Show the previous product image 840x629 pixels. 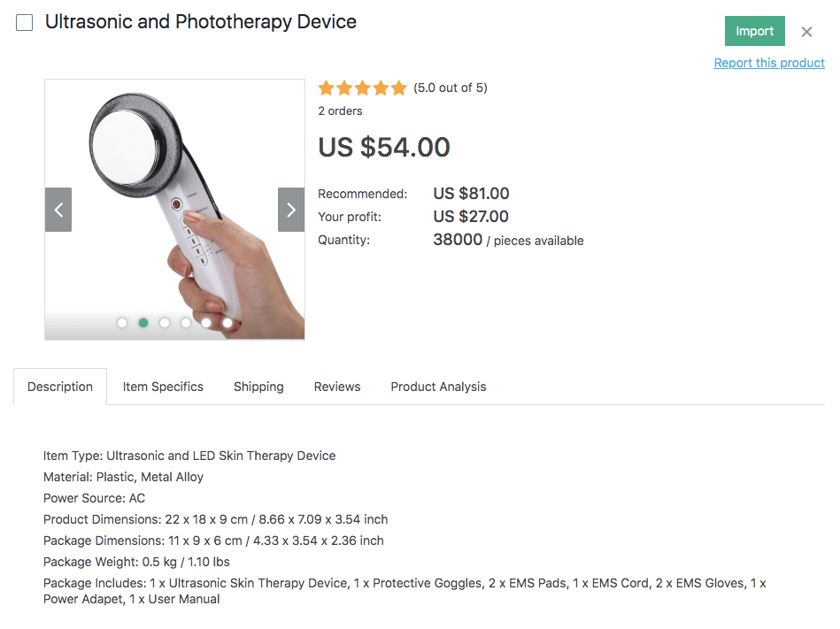point(58,210)
